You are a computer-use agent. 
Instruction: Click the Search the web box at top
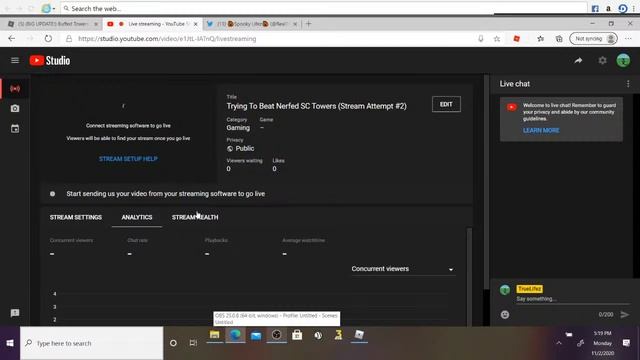click(324, 8)
